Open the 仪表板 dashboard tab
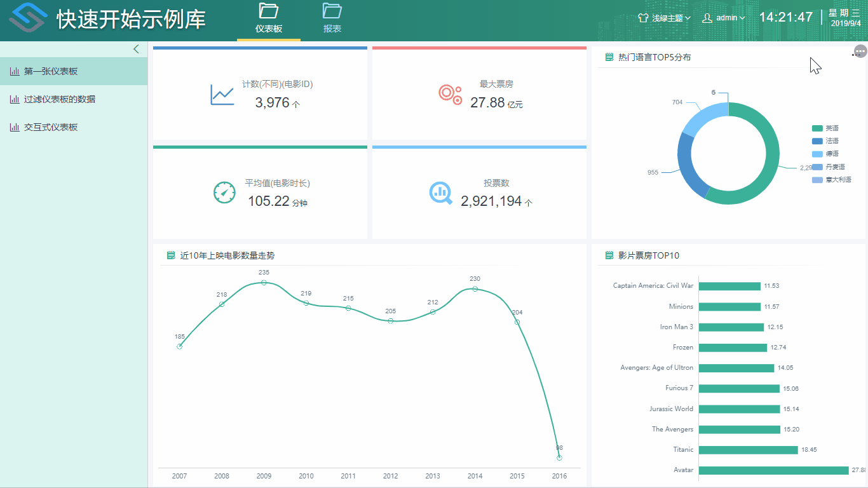The image size is (868, 488). point(269,19)
